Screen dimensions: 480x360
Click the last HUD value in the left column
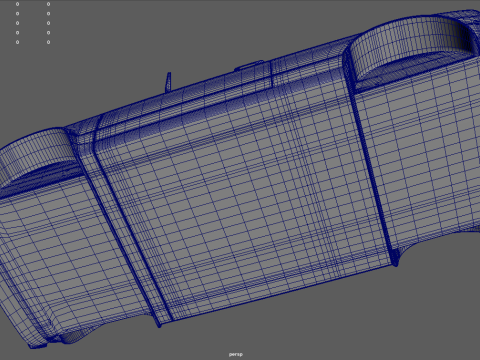tap(18, 42)
